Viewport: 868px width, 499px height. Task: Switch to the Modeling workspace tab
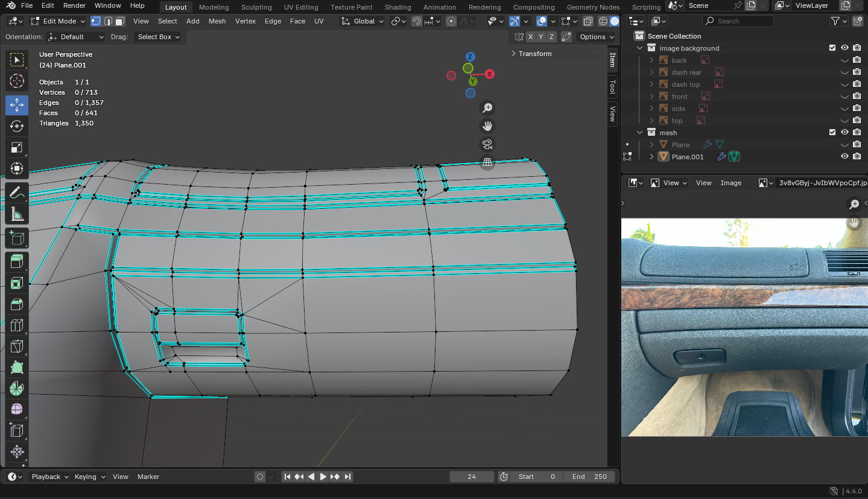point(214,7)
